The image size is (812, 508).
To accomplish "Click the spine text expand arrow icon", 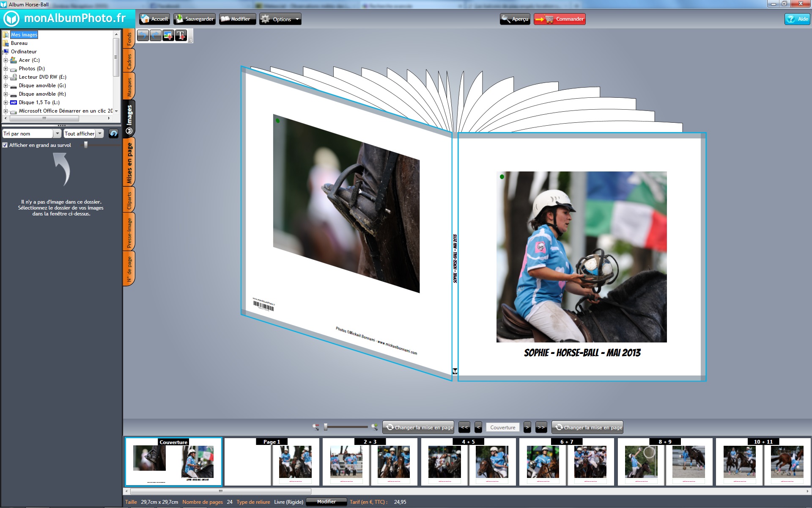I will [455, 371].
